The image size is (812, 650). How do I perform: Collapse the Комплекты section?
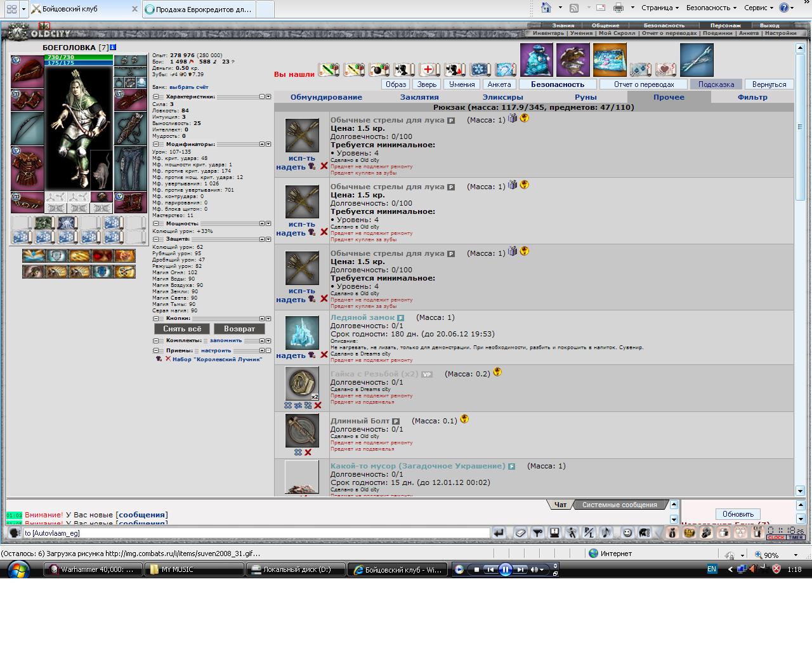tap(156, 341)
